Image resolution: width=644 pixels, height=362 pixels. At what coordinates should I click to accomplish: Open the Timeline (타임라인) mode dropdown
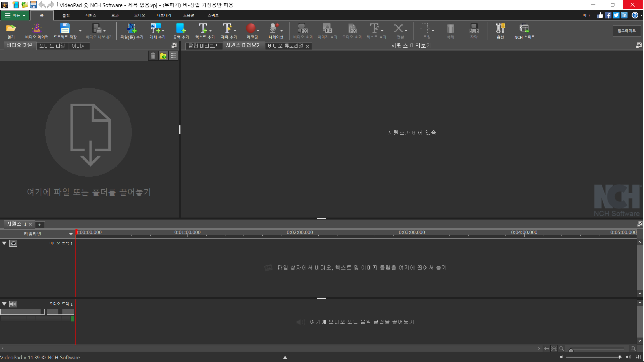[x=71, y=234]
